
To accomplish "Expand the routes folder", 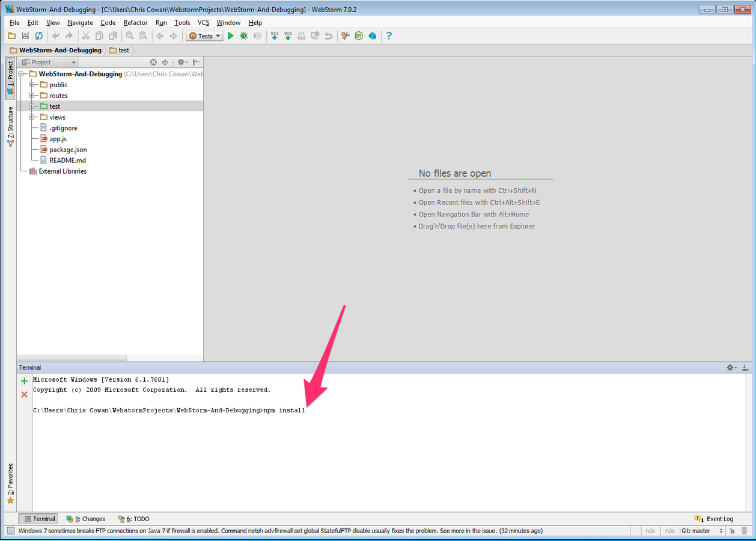I will [32, 96].
